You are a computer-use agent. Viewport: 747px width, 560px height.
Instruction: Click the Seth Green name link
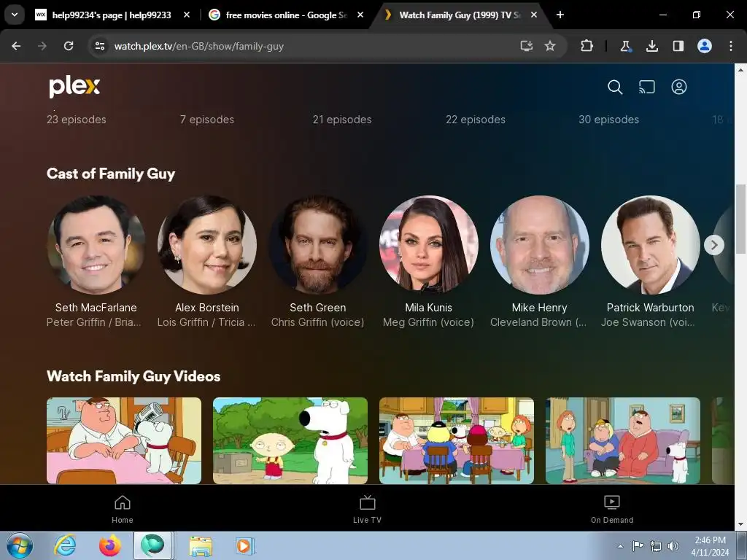point(318,308)
